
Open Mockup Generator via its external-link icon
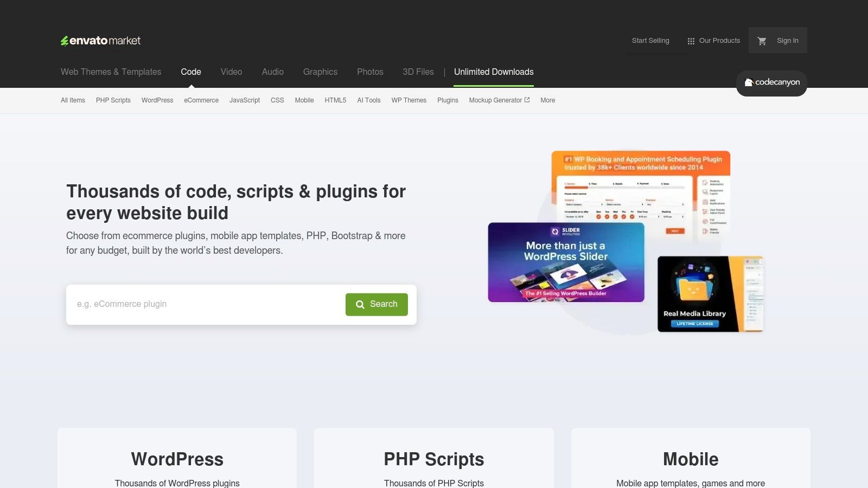(x=527, y=100)
